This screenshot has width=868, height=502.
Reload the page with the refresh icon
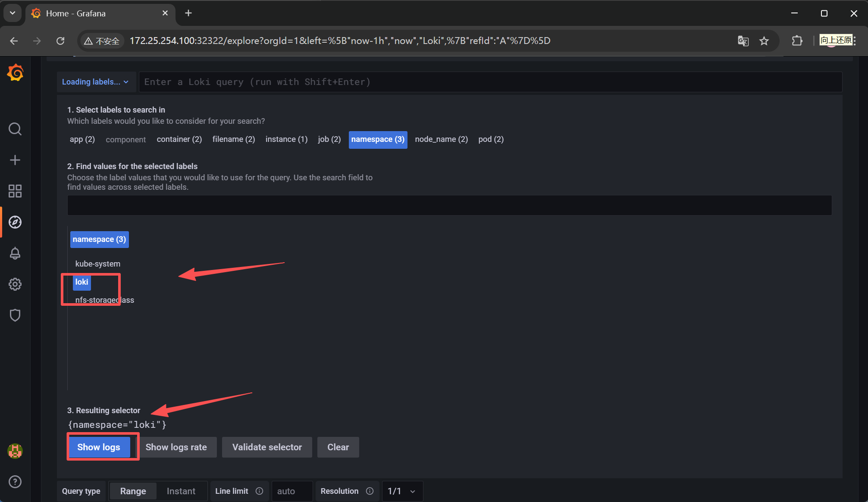pyautogui.click(x=60, y=41)
